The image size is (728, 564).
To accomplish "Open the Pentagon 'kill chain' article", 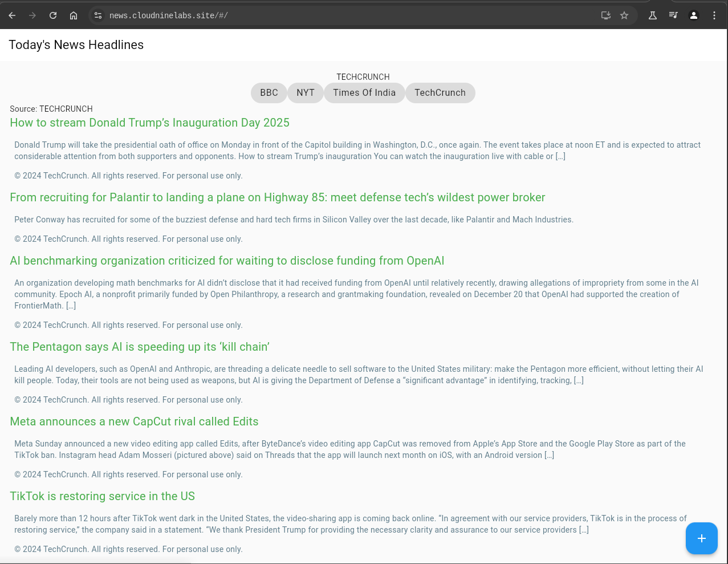I will click(x=140, y=347).
